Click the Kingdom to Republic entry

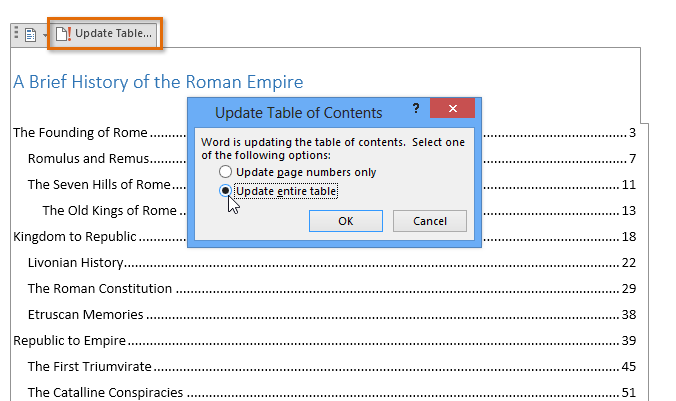coord(74,237)
